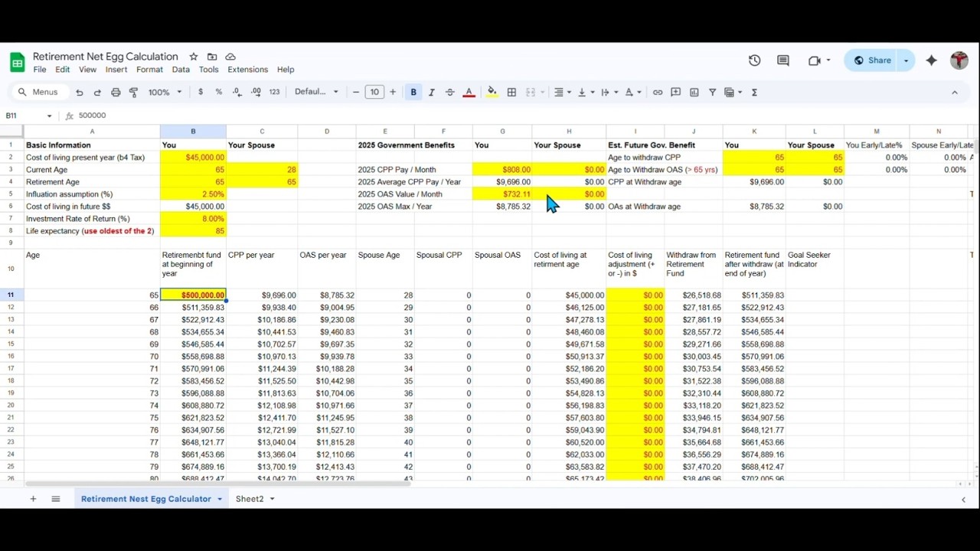Viewport: 980px width, 551px height.
Task: Collapse the toolbar with the chevron arrow
Action: (955, 93)
